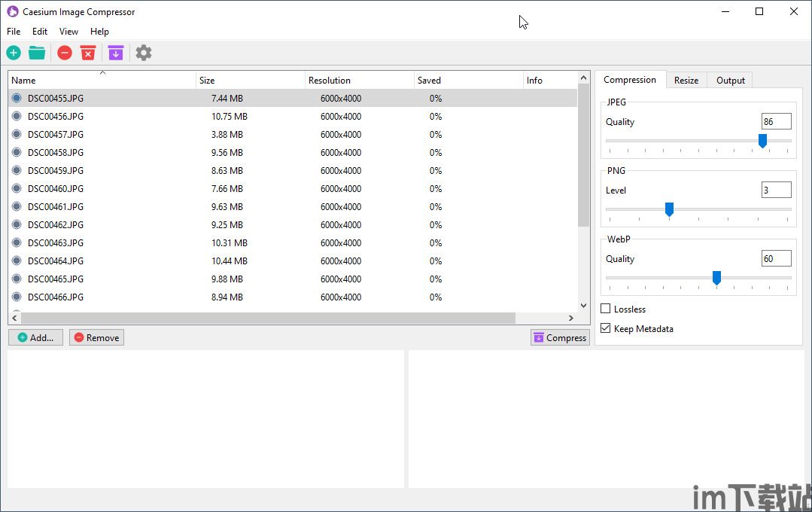Viewport: 812px width, 512px height.
Task: Open the Help menu
Action: click(99, 32)
